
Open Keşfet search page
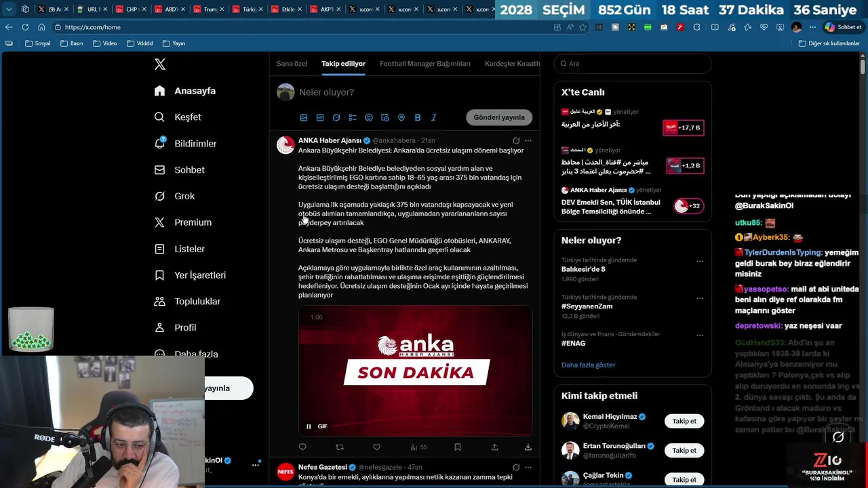[x=178, y=117]
